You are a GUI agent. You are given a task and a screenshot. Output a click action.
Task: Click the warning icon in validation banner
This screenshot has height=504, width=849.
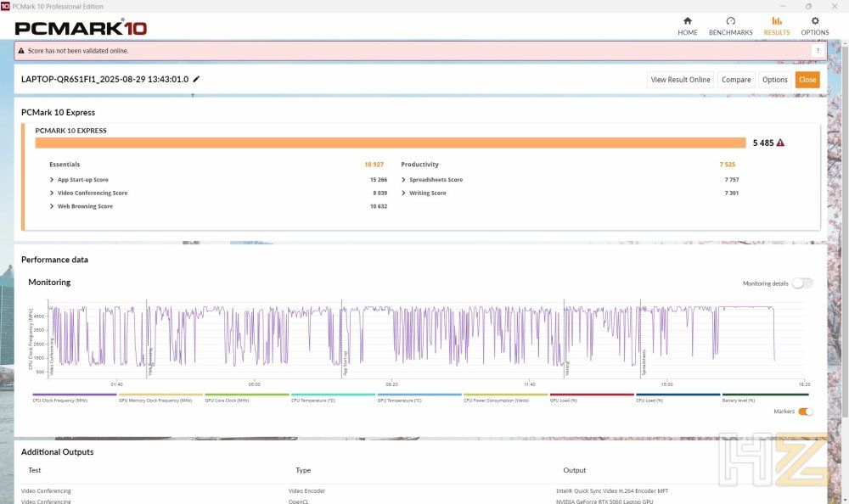(21, 51)
